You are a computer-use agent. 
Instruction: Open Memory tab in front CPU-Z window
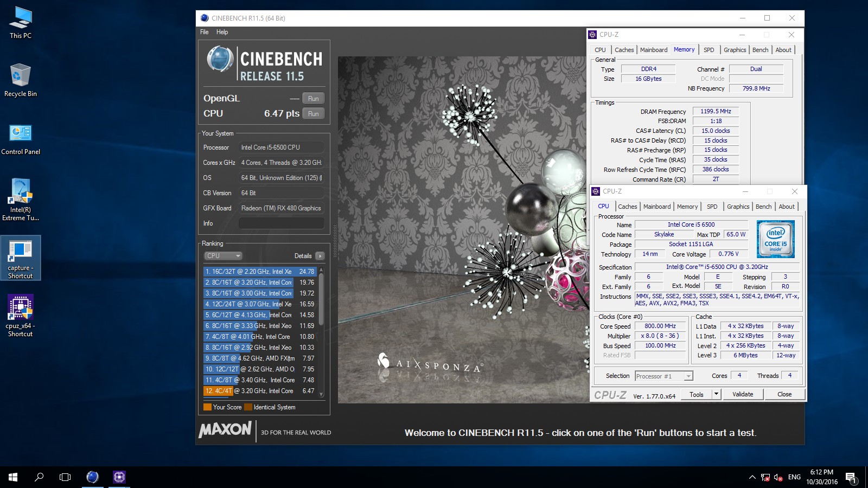687,207
